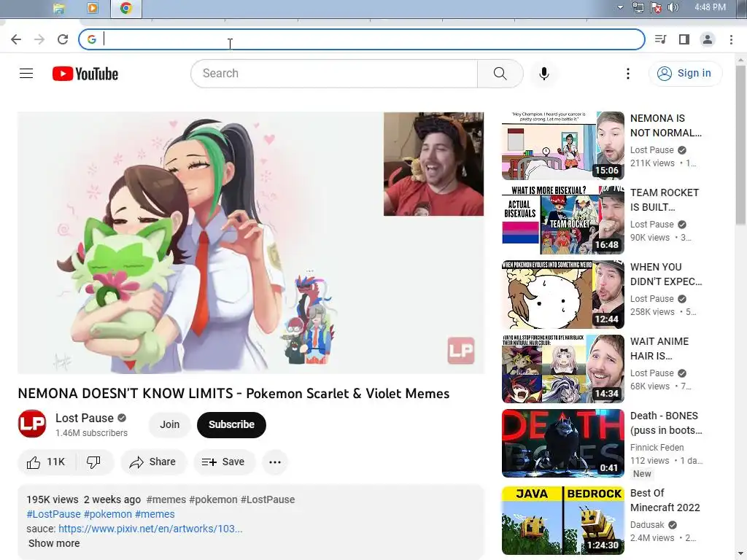This screenshot has width=747, height=560.
Task: Like the video with thumbs up 11K
Action: tap(46, 462)
